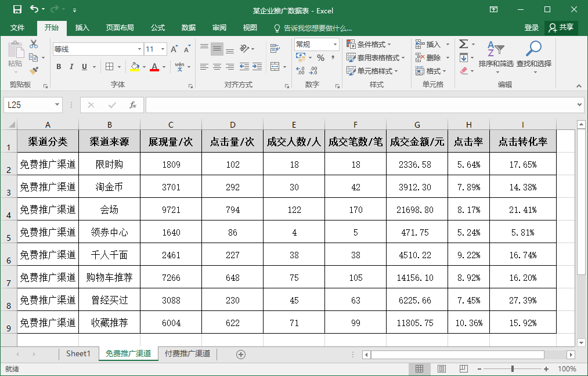Click the Name Box showing L25
This screenshot has width=588, height=376.
(29, 105)
